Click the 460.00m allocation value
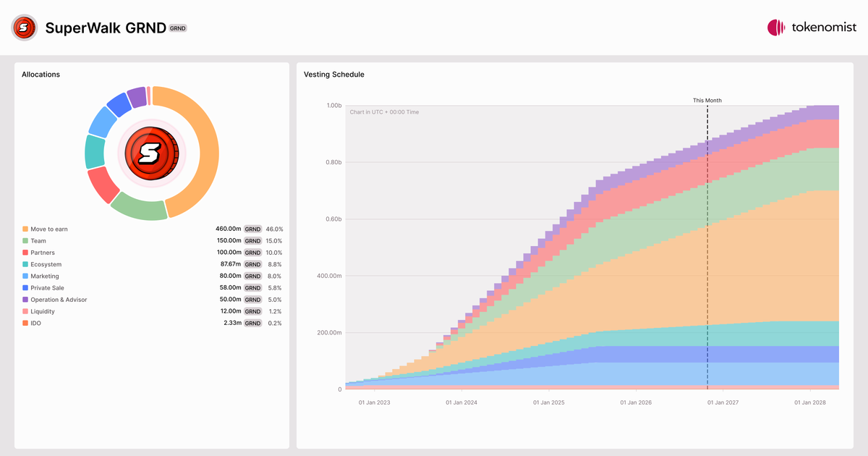 (x=229, y=229)
